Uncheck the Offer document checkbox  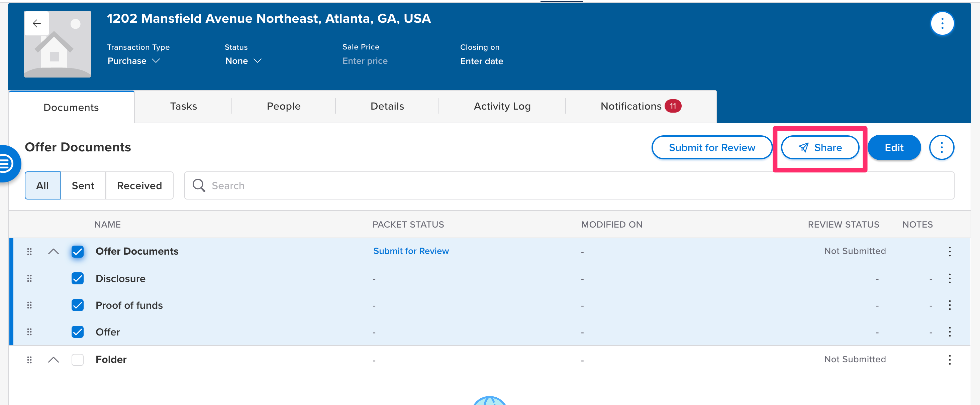pos(78,332)
